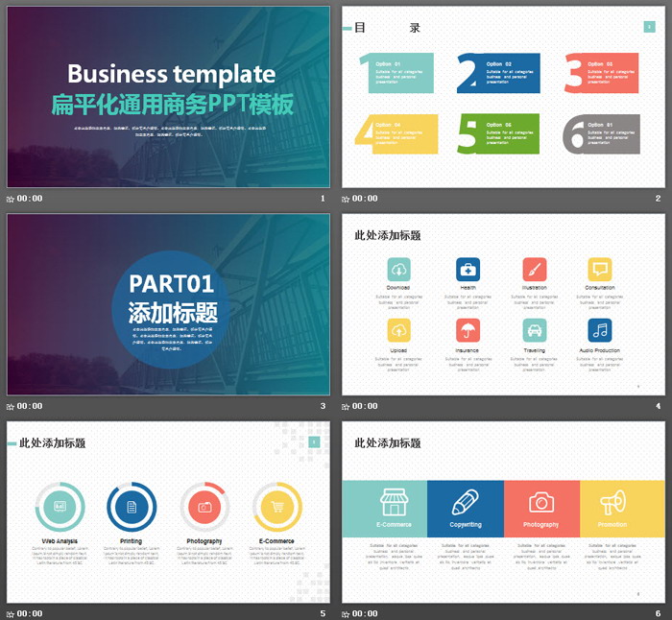
Task: Click the animation star icon under slide 6
Action: [346, 614]
